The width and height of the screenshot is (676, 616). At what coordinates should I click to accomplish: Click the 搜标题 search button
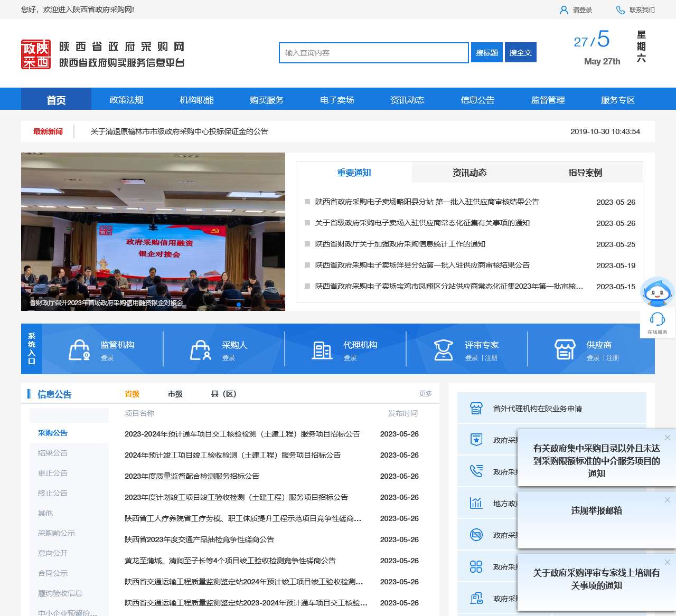[486, 53]
